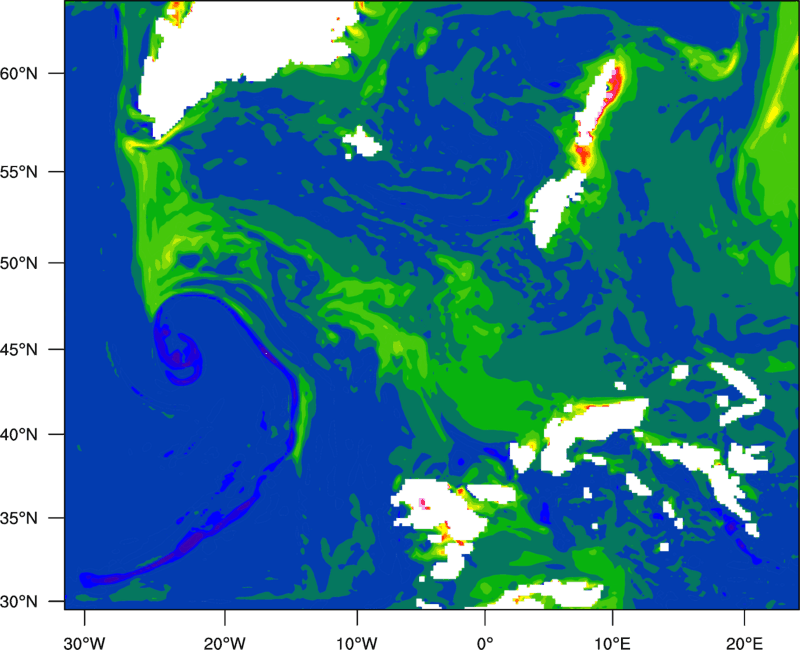Click the 60°N latitude label
The width and height of the screenshot is (800, 650).
coord(19,73)
